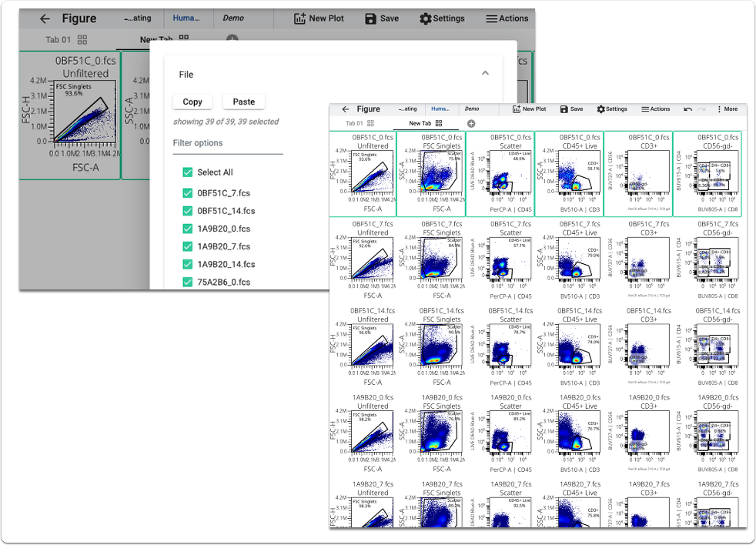The width and height of the screenshot is (756, 545).
Task: Switch to Tab 01 in the rear window
Action: 58,39
